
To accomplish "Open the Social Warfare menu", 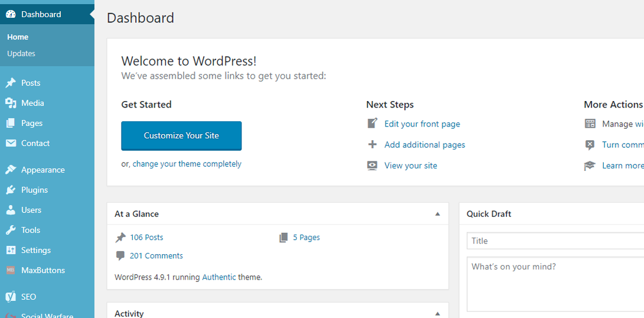I will [x=47, y=314].
